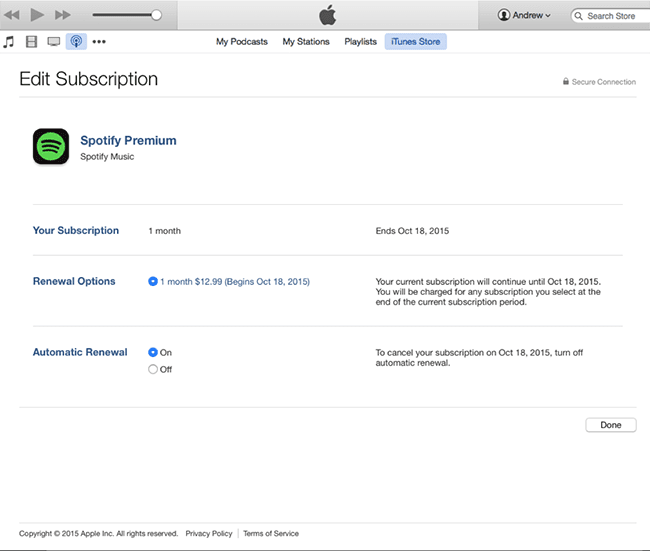Click the 'Edit Subscription' heading

[x=89, y=79]
